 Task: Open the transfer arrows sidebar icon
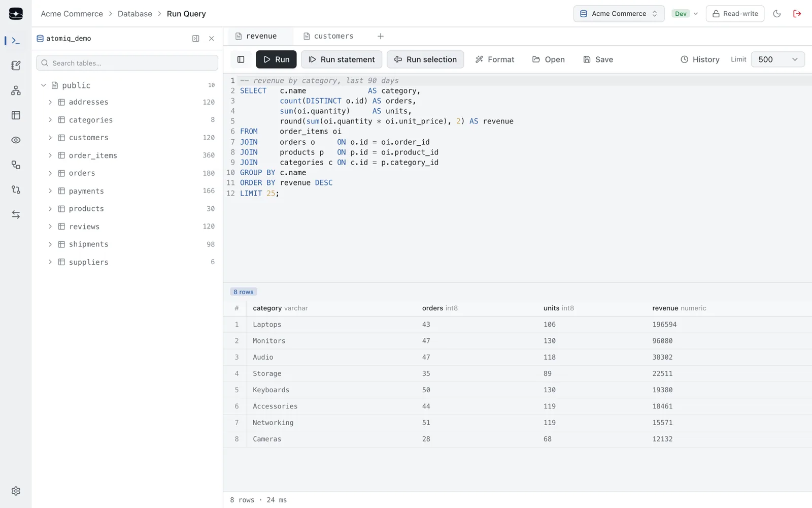click(16, 215)
